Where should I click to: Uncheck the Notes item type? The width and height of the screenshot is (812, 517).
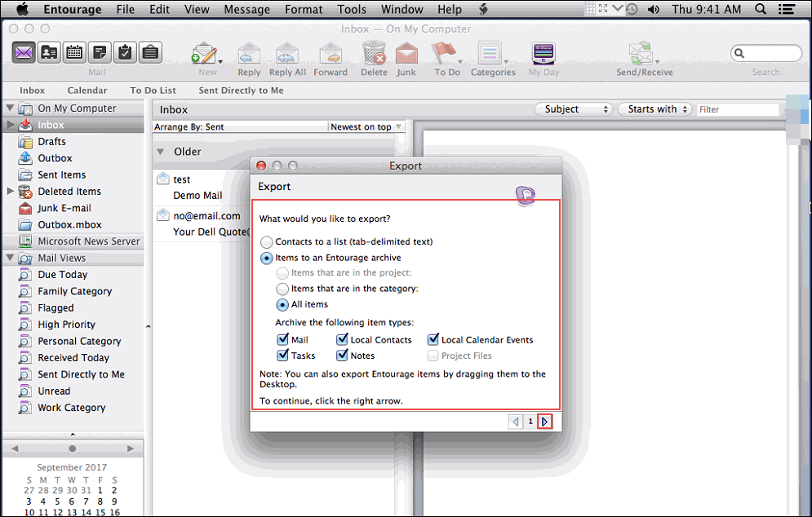[x=343, y=356]
